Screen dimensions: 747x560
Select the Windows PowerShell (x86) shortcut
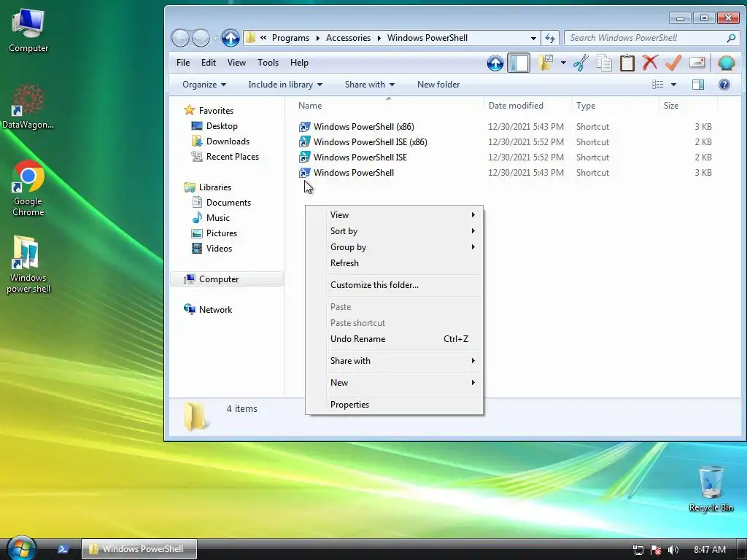[x=363, y=127]
